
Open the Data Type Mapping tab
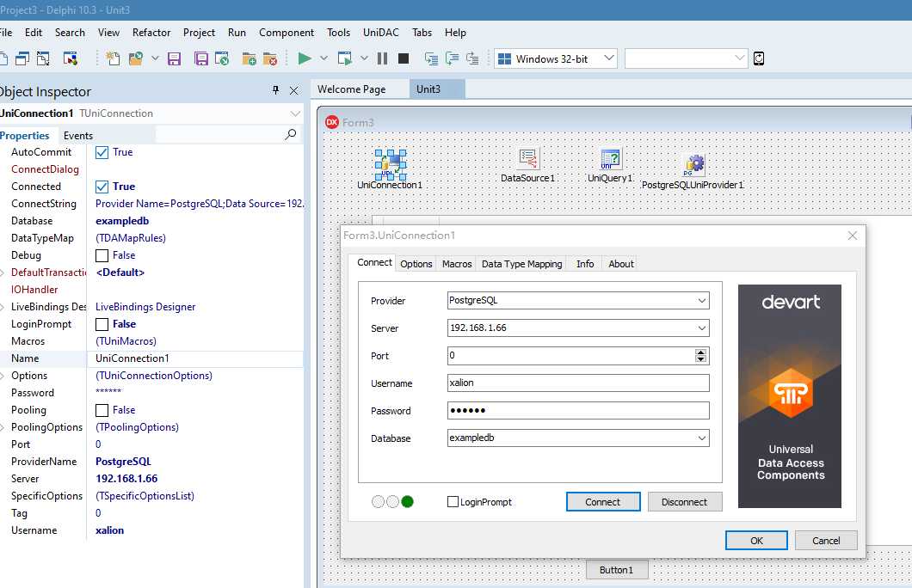521,264
